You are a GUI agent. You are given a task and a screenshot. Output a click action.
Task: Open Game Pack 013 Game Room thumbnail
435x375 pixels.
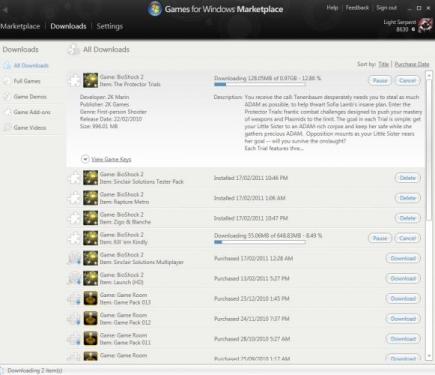(90, 298)
